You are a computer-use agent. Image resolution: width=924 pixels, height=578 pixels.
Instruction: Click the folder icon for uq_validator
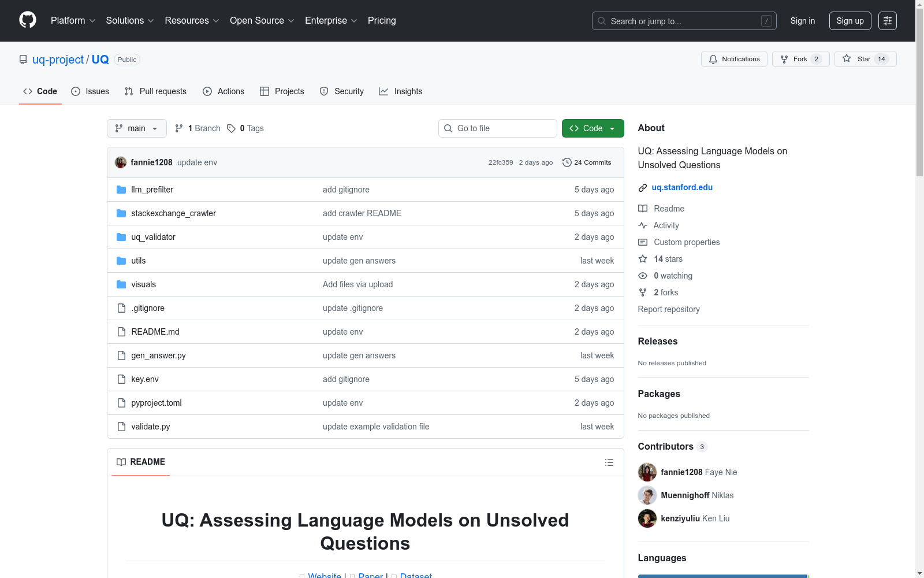point(121,237)
